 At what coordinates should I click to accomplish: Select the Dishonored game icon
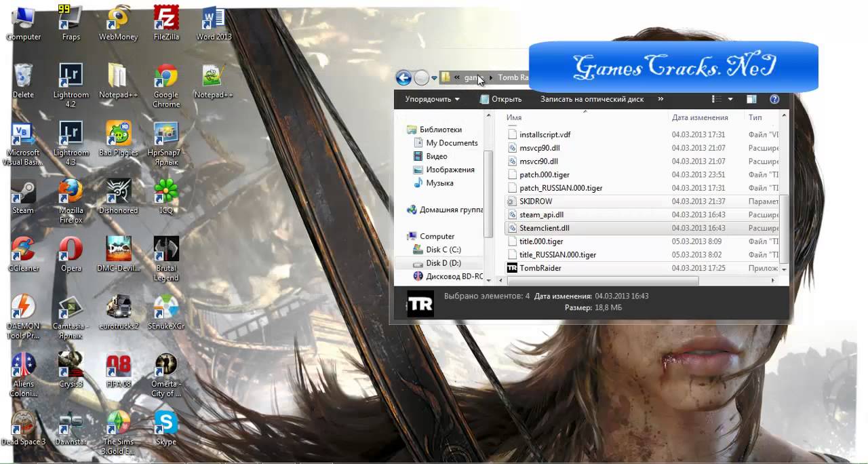[x=118, y=197]
